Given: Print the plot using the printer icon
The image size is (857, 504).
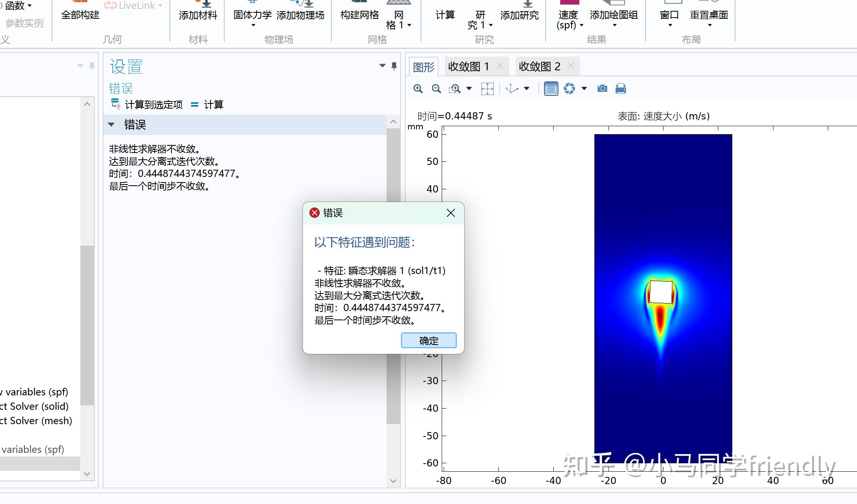Looking at the screenshot, I should coord(621,88).
